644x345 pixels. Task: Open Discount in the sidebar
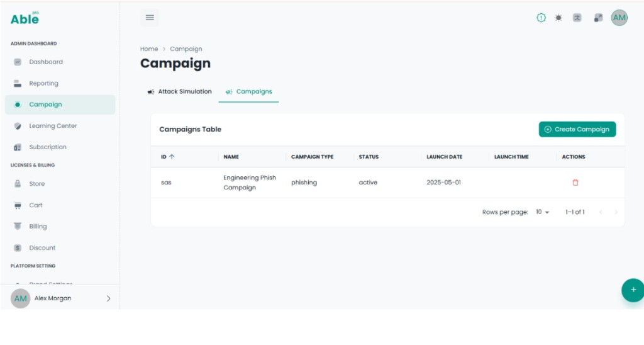click(60, 248)
